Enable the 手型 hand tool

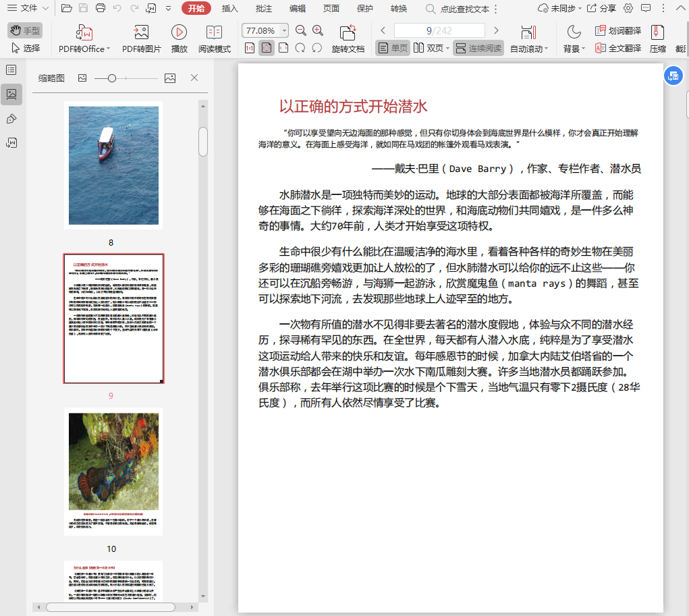[25, 30]
